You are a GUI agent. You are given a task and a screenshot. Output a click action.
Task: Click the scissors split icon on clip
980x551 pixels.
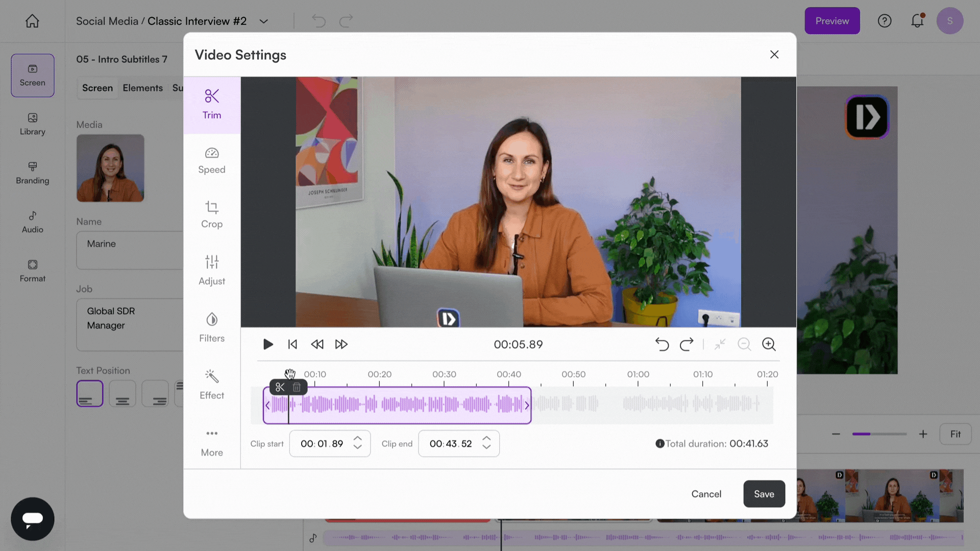click(x=280, y=387)
